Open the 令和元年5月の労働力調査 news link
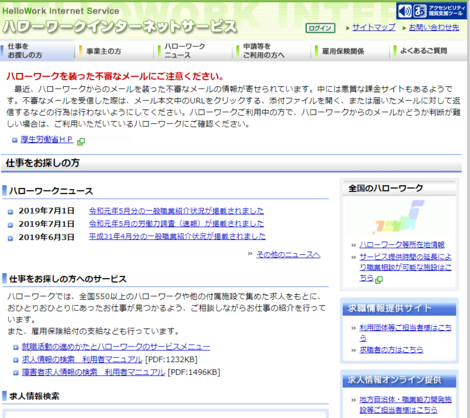 [x=176, y=224]
